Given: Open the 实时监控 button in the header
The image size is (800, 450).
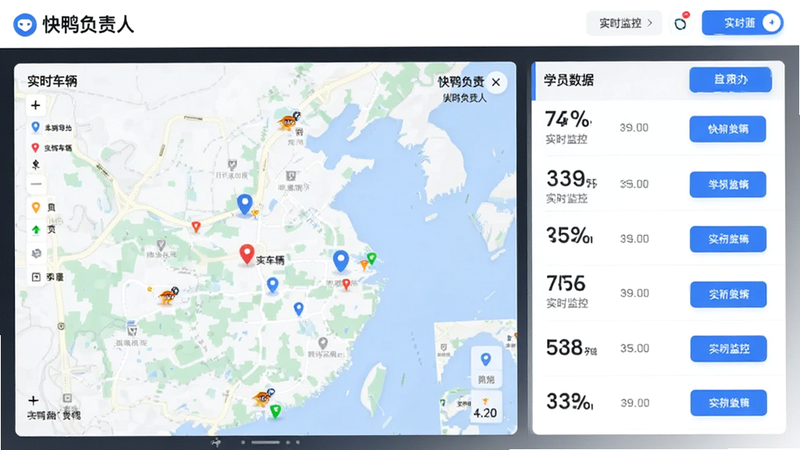Looking at the screenshot, I should 624,23.
